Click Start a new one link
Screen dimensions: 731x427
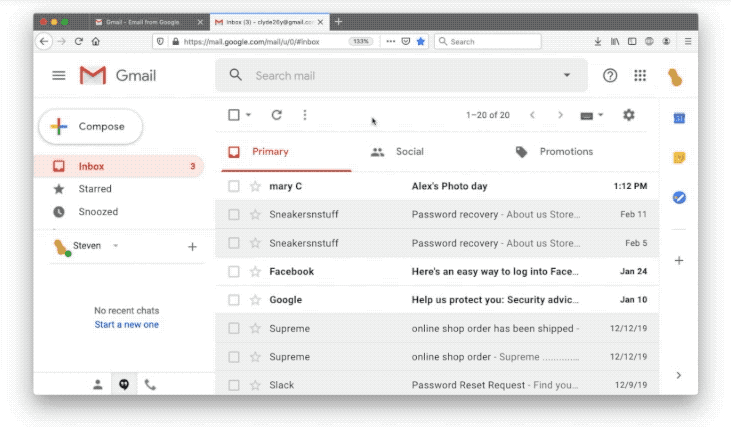(127, 324)
